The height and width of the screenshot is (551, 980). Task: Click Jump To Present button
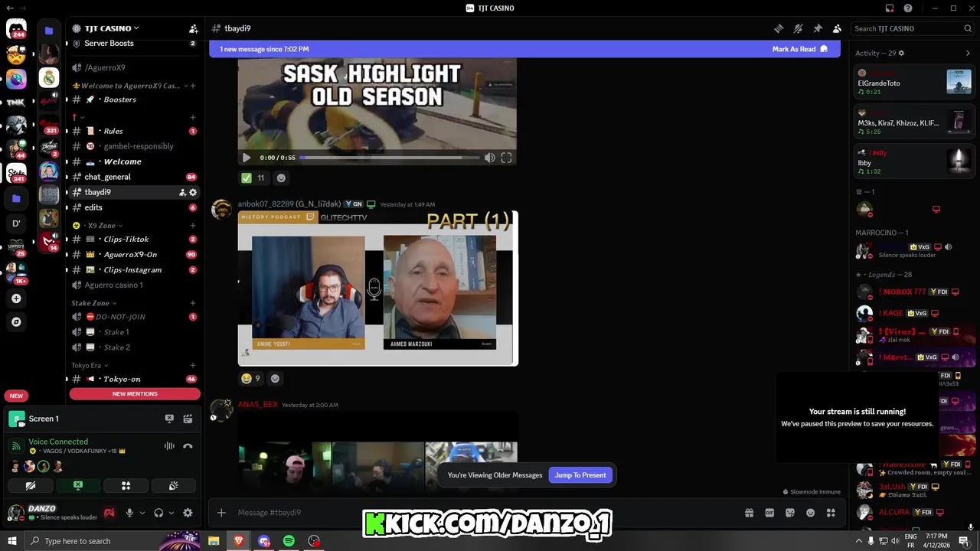580,475
